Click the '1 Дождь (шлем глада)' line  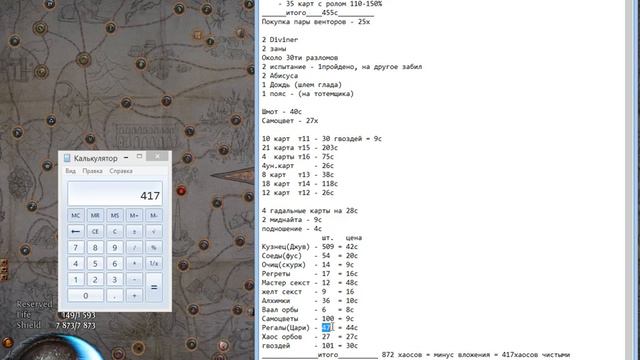coord(302,84)
